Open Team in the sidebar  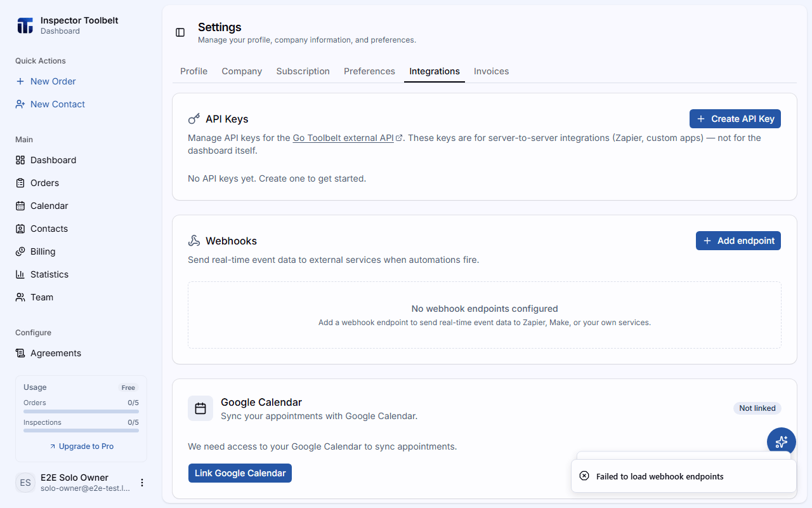81,297
